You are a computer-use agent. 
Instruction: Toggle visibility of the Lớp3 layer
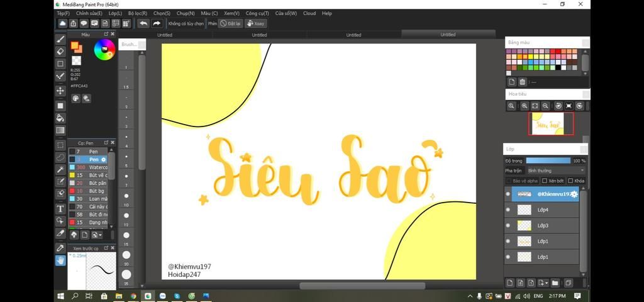pyautogui.click(x=508, y=225)
